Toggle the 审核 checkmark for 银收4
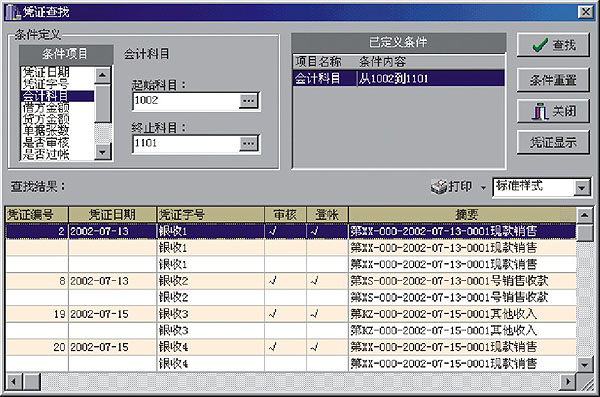Image resolution: width=600 pixels, height=397 pixels. click(x=272, y=347)
